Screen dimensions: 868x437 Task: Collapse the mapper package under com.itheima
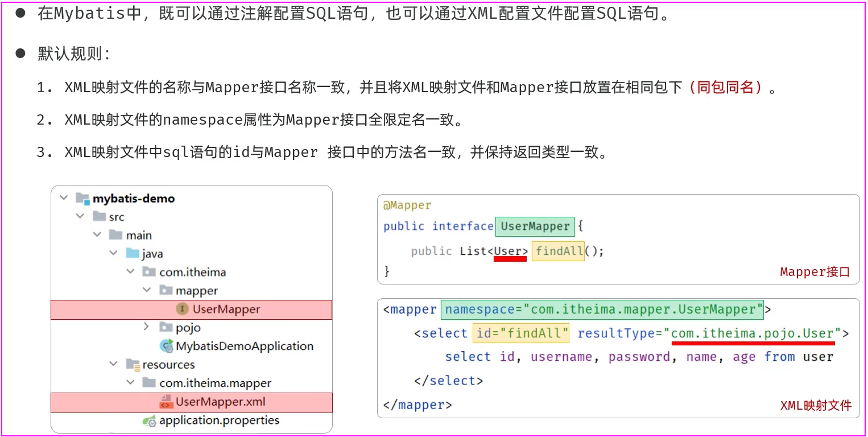147,290
